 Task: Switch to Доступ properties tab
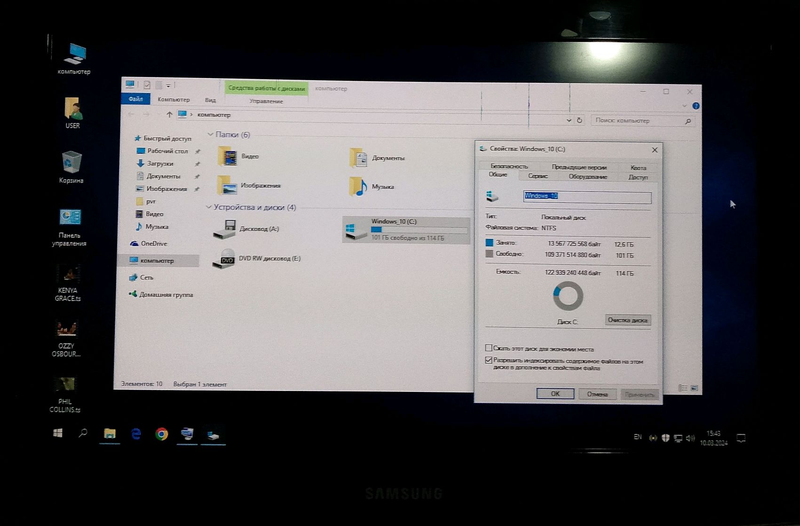638,177
